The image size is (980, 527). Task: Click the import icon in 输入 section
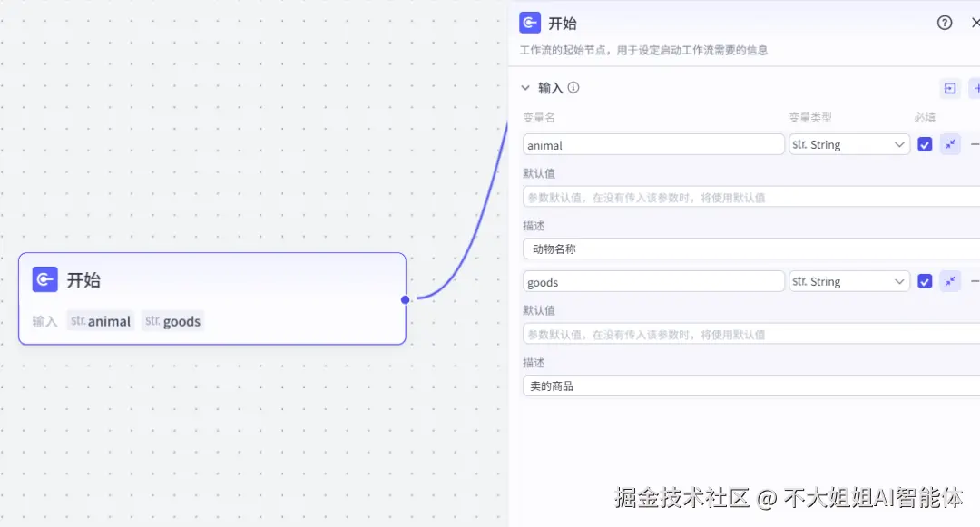click(950, 88)
